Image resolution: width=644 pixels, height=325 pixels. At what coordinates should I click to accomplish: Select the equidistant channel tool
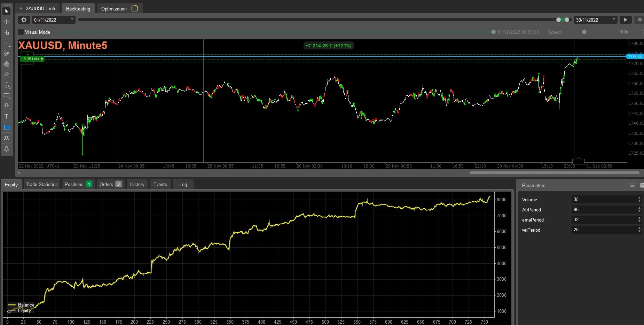pos(6,64)
